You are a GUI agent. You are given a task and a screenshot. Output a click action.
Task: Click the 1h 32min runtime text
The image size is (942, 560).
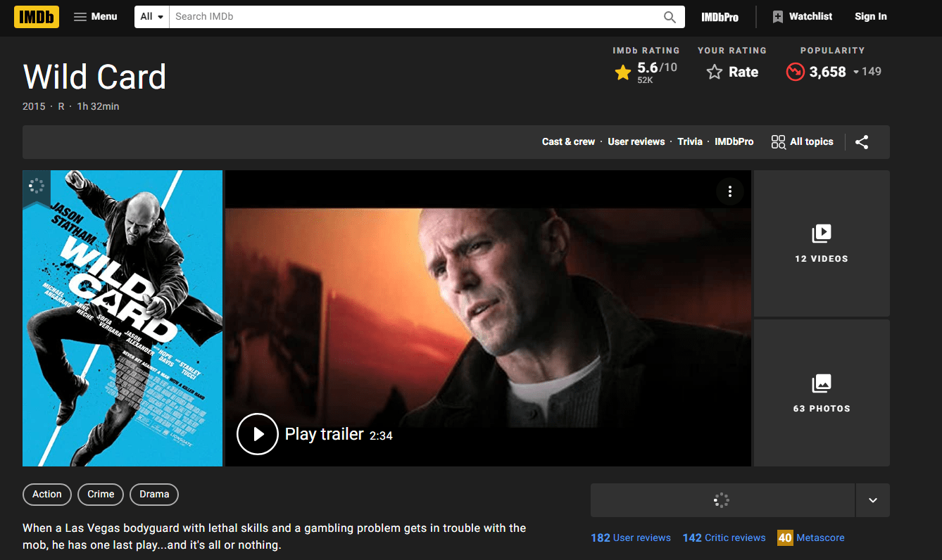(x=98, y=106)
